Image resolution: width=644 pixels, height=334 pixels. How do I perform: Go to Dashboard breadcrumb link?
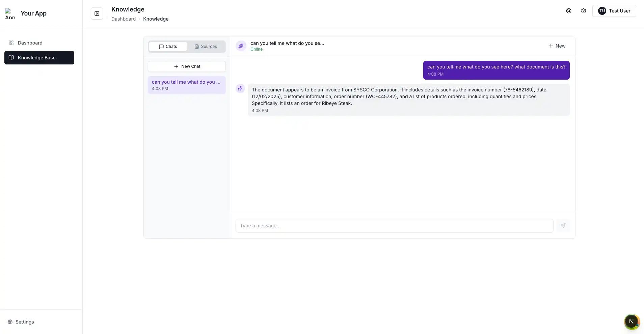click(124, 19)
